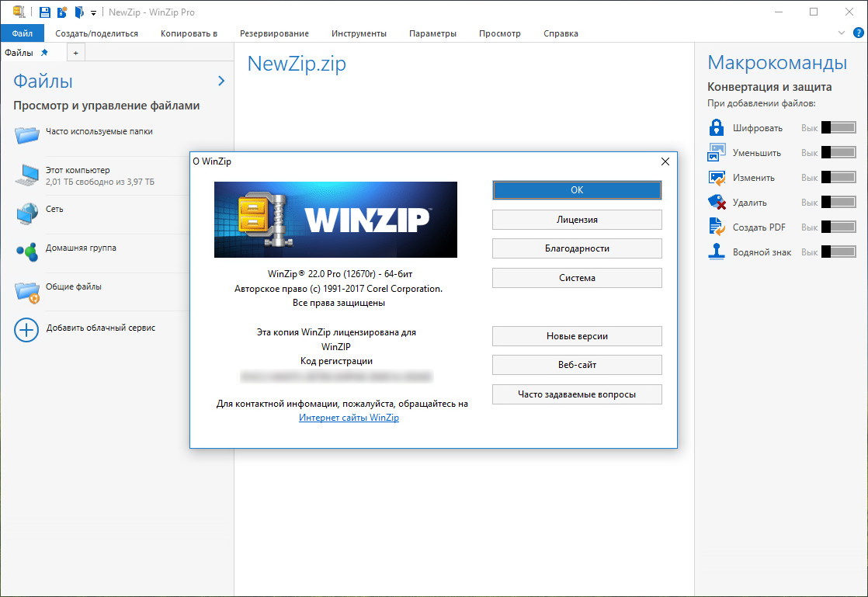Open the Просмотр ribbon tab

tap(500, 33)
